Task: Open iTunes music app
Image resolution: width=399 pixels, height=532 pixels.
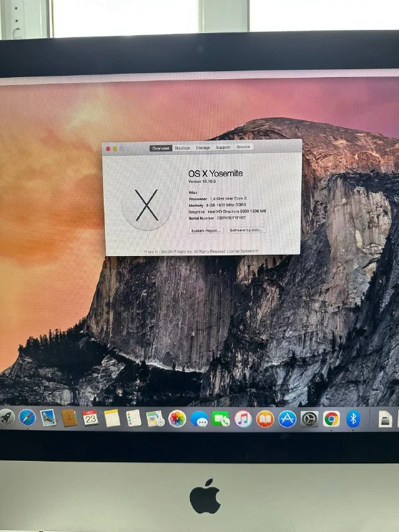Action: [x=243, y=419]
